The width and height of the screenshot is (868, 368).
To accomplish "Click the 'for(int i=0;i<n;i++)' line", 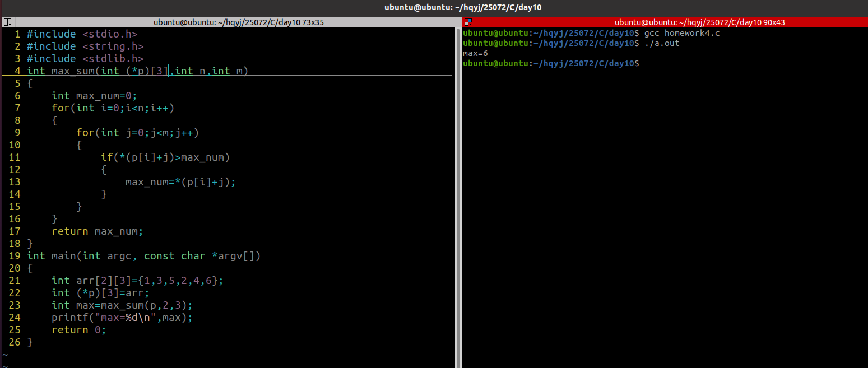I will tap(113, 108).
